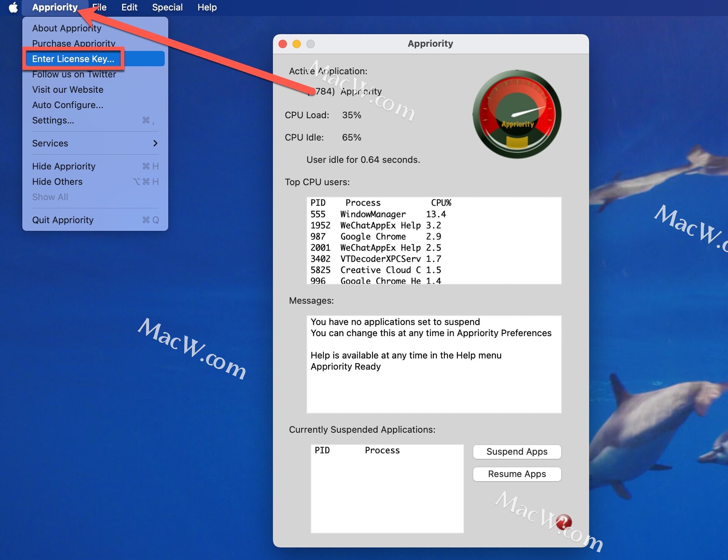Choose Quit Appriority

95,220
